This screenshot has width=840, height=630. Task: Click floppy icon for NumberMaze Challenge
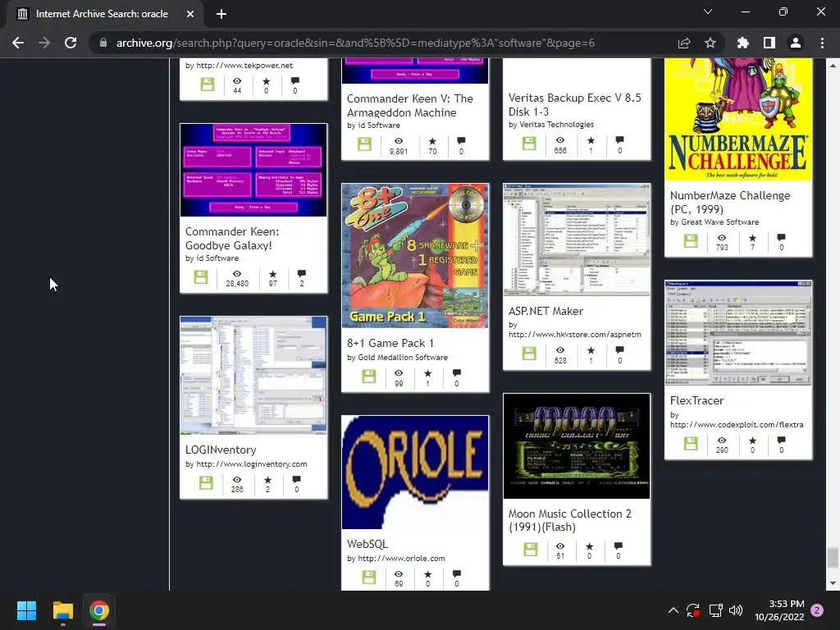[691, 241]
